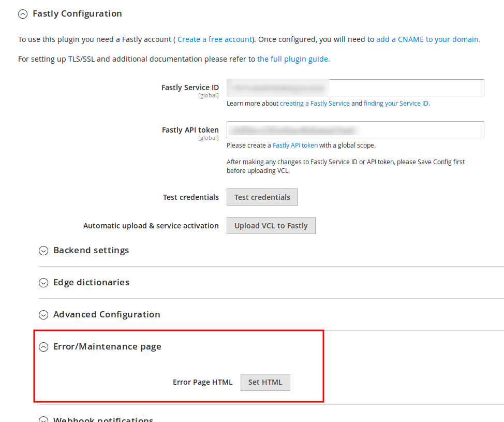Screen dimensions: 504x422
Task: Collapse the Error/Maintenance page chevron icon
Action: click(x=43, y=347)
